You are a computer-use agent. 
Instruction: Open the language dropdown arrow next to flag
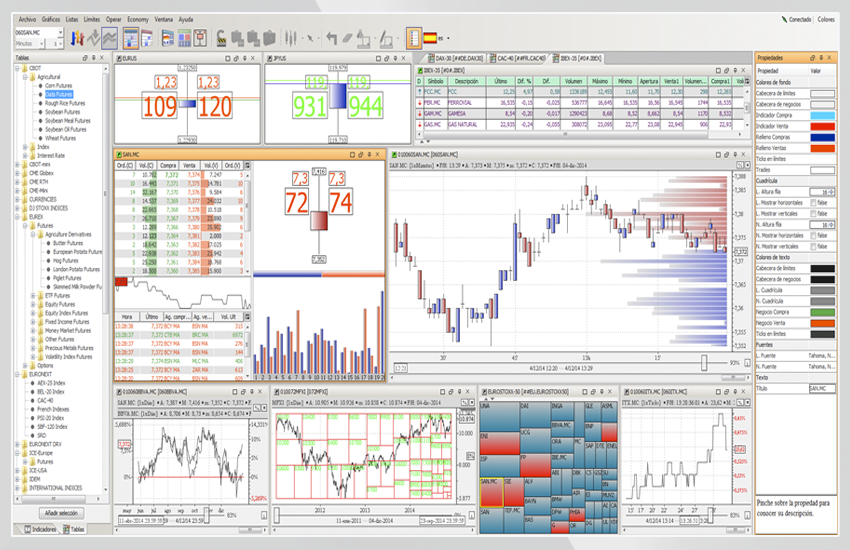448,38
